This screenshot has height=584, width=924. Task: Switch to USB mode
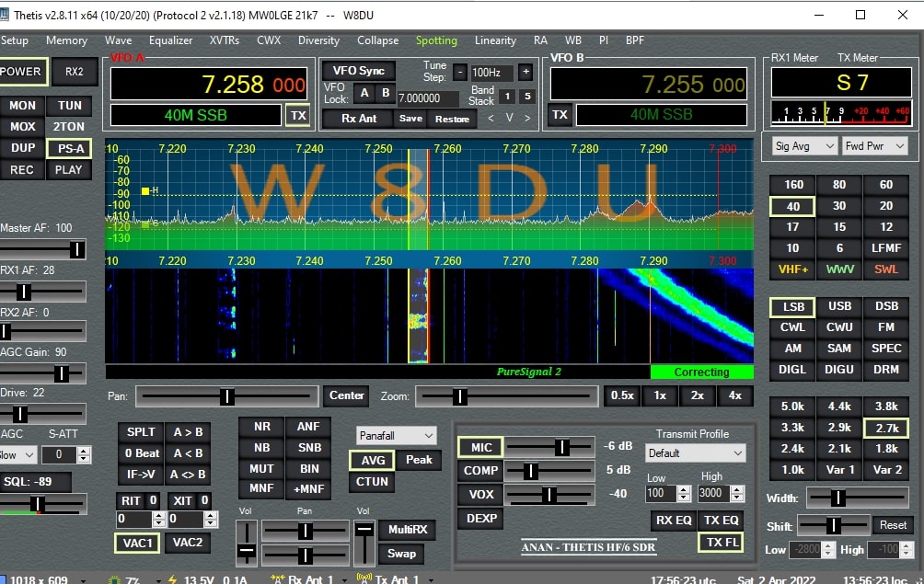coord(839,306)
